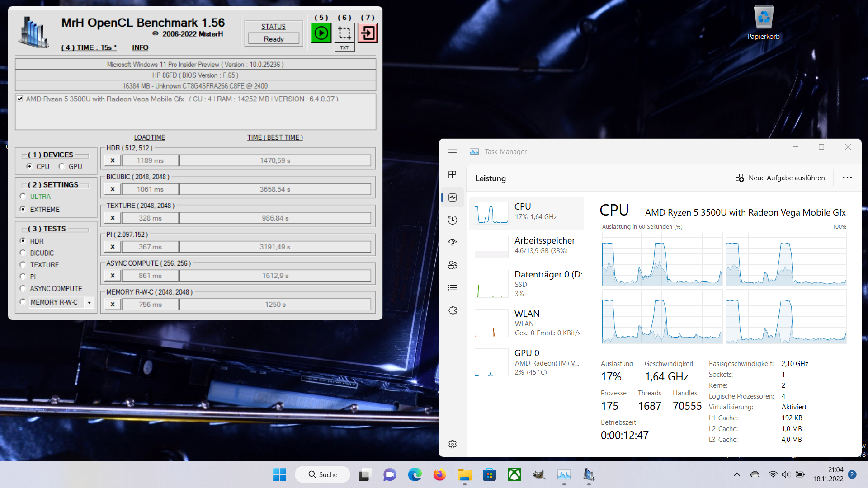Open Details list icon in sidebar
Viewport: 868px width, 488px height.
pos(453,288)
